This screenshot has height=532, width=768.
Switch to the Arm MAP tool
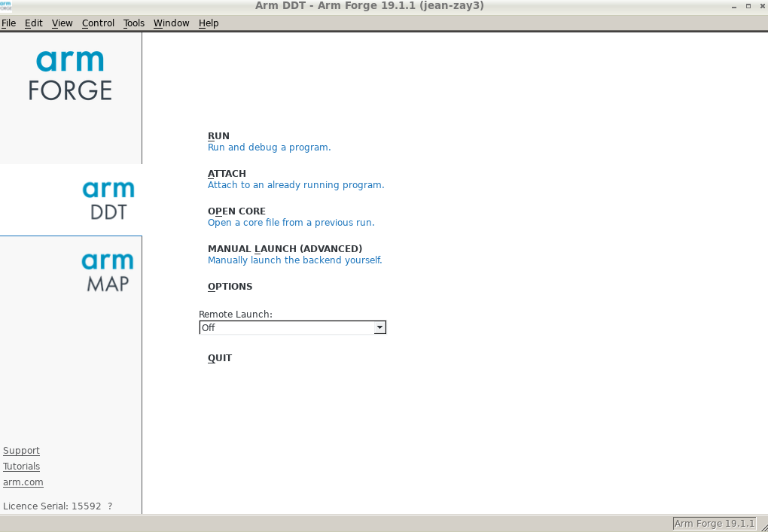[107, 272]
